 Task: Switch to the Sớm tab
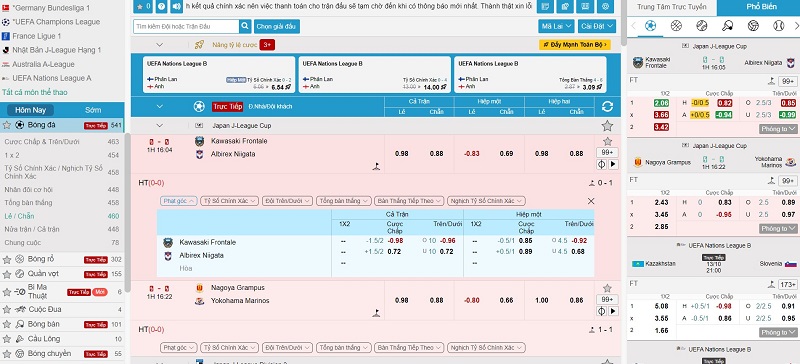tap(93, 110)
